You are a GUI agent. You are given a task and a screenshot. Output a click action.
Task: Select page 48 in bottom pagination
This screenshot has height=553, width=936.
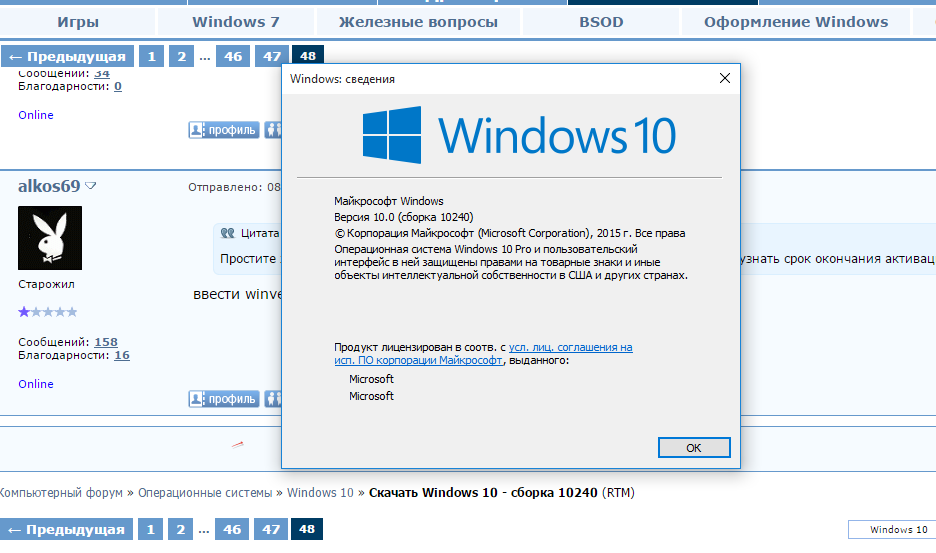point(307,529)
